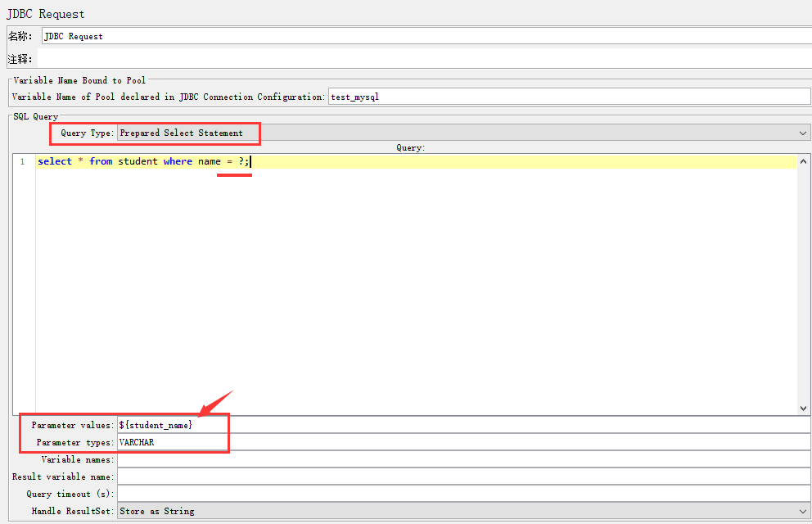Click the JDBC Request panel title

(46, 14)
